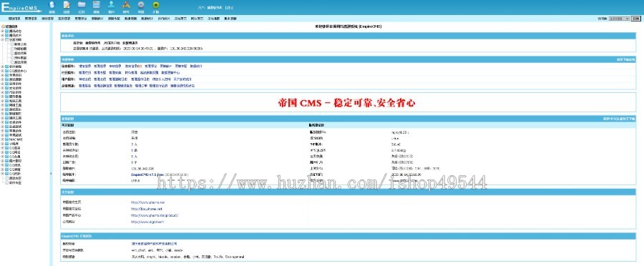The image size is (644, 266).
Task: Click the red 帝国CMS slogan banner
Action: [x=346, y=103]
